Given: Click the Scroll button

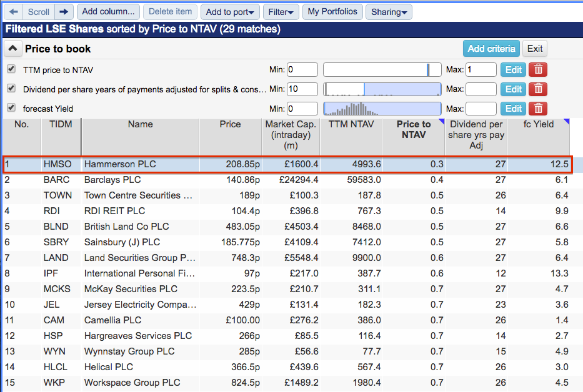Looking at the screenshot, I should point(39,12).
